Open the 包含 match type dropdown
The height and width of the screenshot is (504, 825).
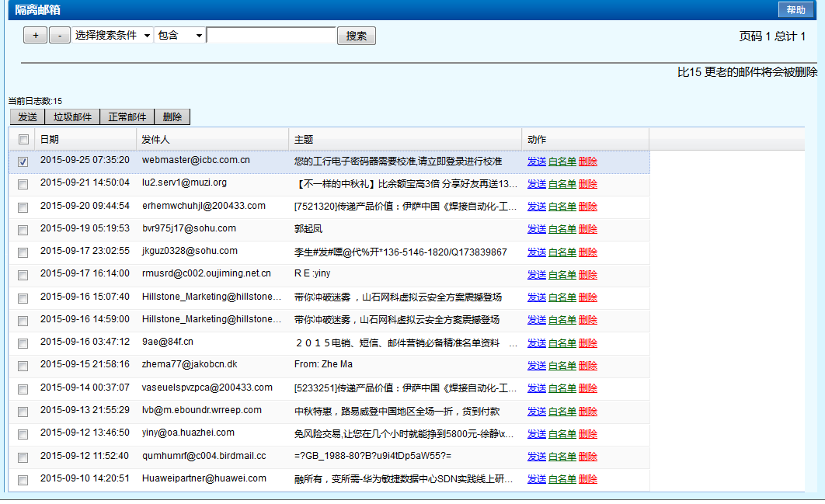click(x=179, y=36)
